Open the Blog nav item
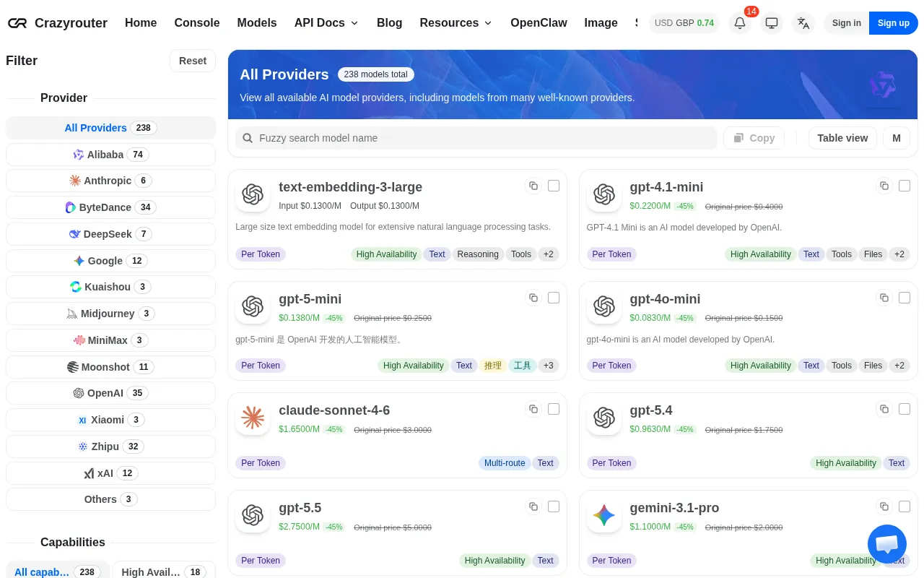Image resolution: width=924 pixels, height=578 pixels. [x=390, y=23]
